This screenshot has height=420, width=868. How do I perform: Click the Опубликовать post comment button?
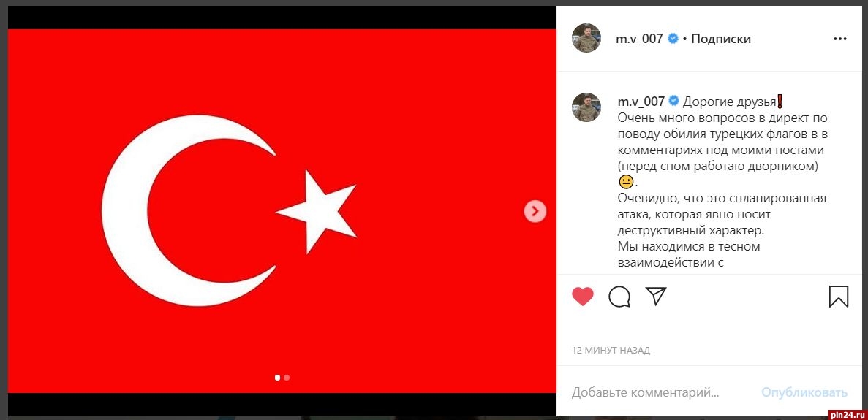pos(804,392)
